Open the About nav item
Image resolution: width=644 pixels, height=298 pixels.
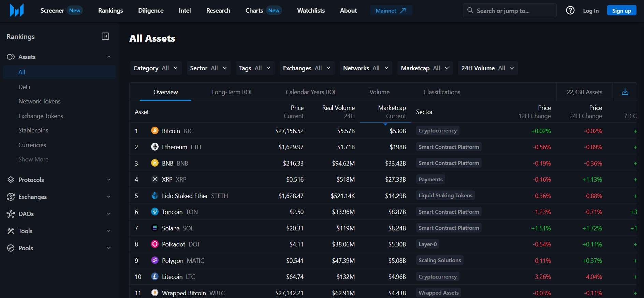click(x=348, y=11)
